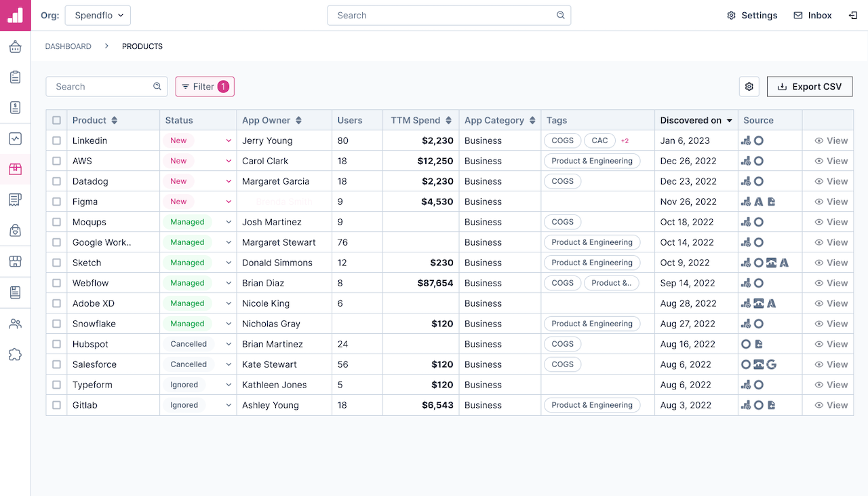This screenshot has width=868, height=496.
Task: Open the status dropdown for Snowflake
Action: click(229, 324)
